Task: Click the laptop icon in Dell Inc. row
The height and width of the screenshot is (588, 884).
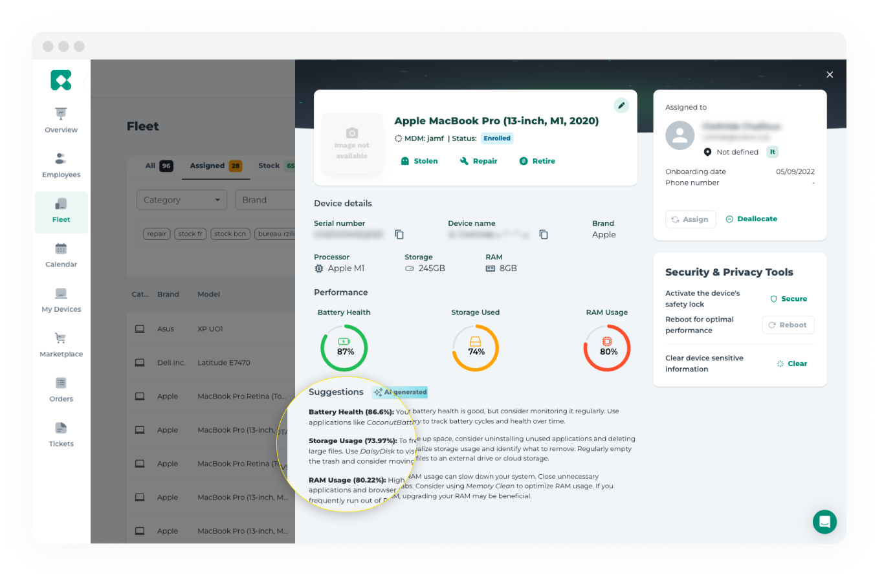Action: pyautogui.click(x=139, y=363)
